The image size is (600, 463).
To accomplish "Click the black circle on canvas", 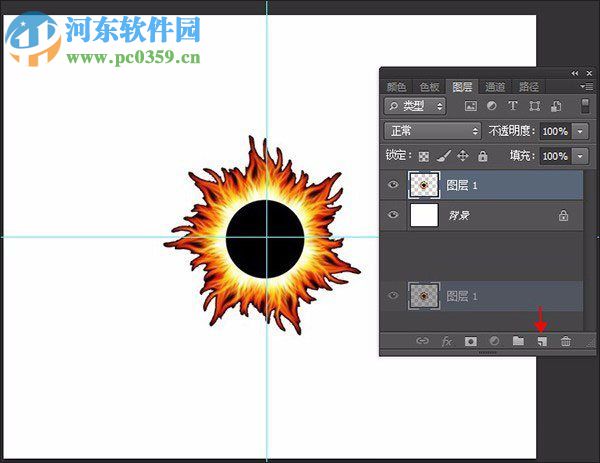I will tap(265, 239).
